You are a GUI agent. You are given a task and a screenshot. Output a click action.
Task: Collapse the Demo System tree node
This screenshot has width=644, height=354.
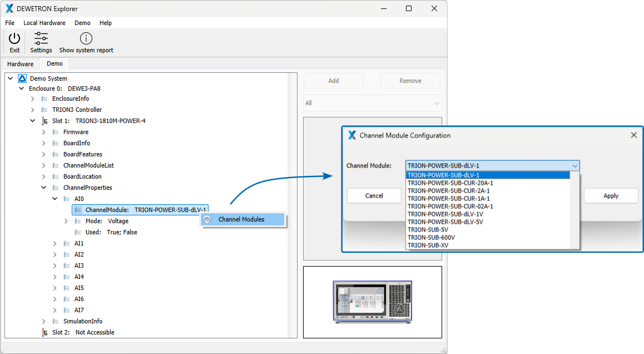[x=11, y=78]
